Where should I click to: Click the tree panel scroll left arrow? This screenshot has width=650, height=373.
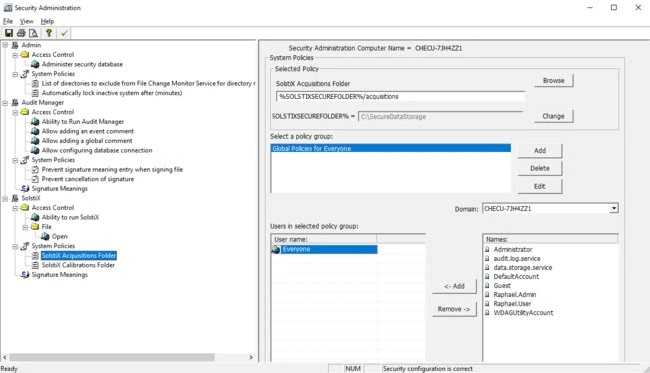click(x=5, y=357)
